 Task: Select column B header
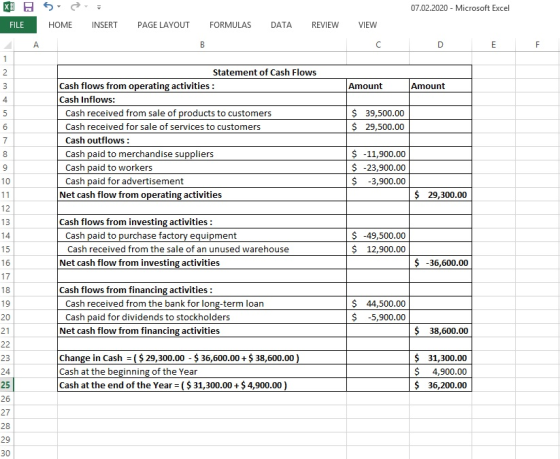point(202,45)
